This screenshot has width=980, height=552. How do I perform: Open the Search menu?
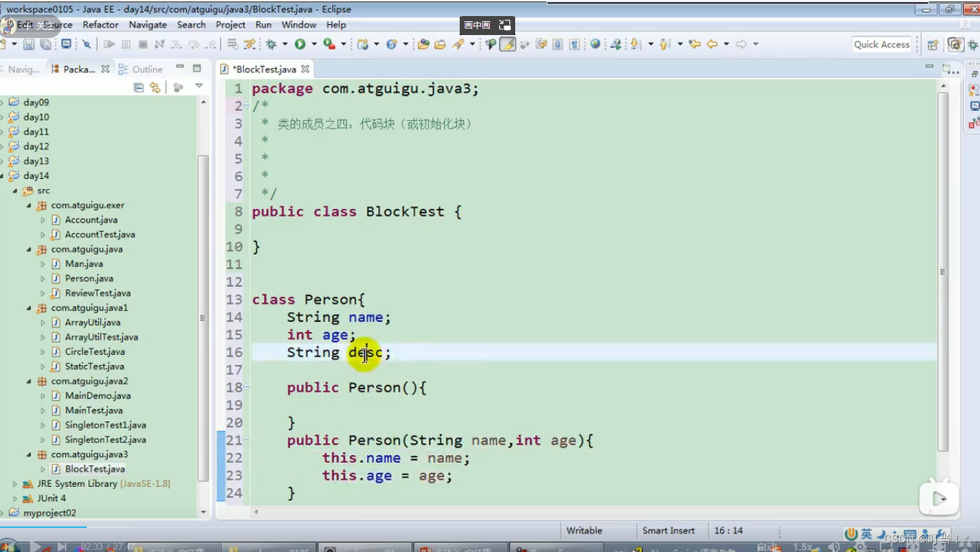click(x=191, y=25)
